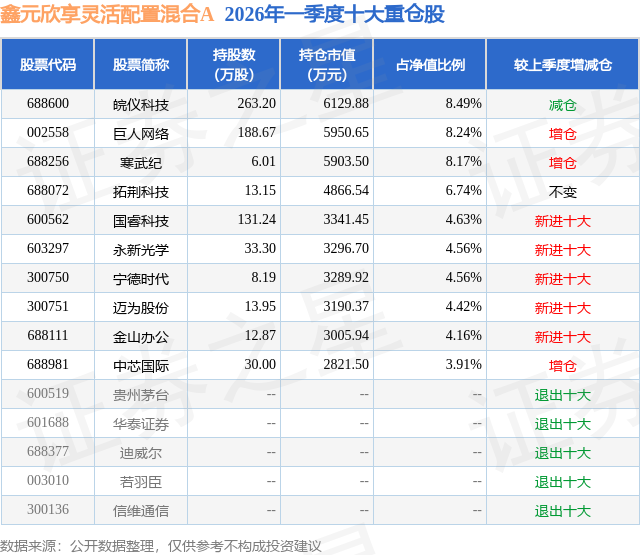
Task: Select stock name 迈为股份
Action: coord(141,308)
